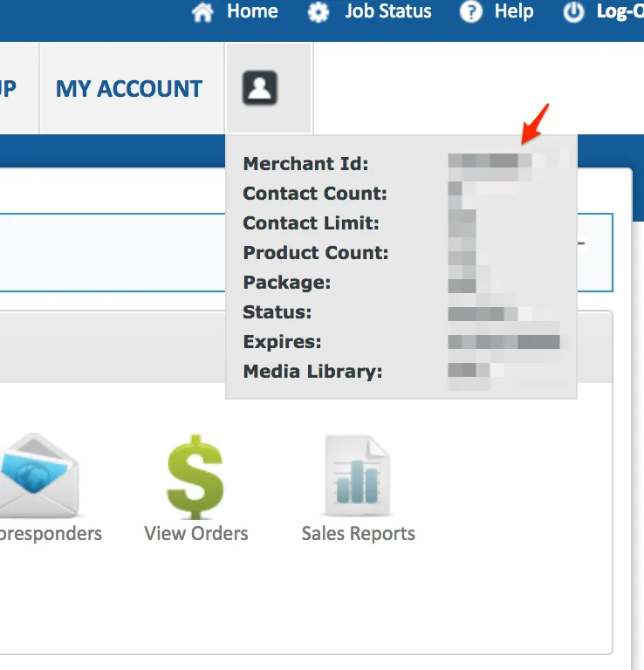The height and width of the screenshot is (670, 644).
Task: Click the Help question mark icon
Action: point(471,12)
